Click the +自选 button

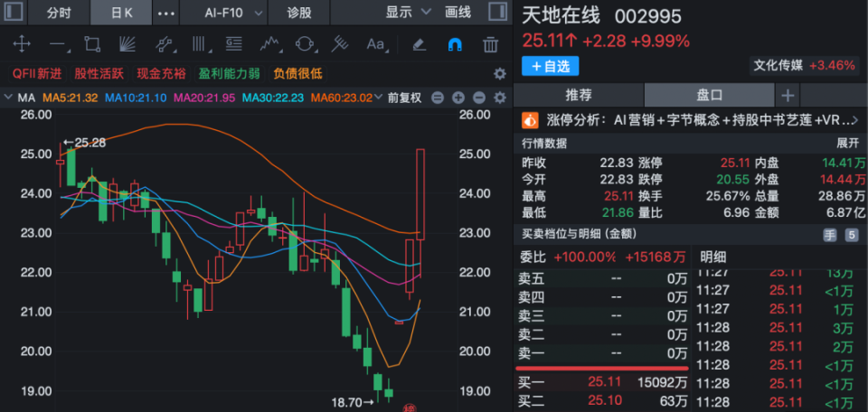[551, 66]
